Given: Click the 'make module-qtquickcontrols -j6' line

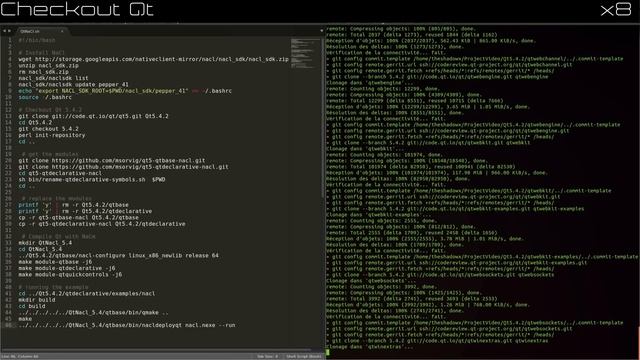Looking at the screenshot, I should [x=70, y=275].
